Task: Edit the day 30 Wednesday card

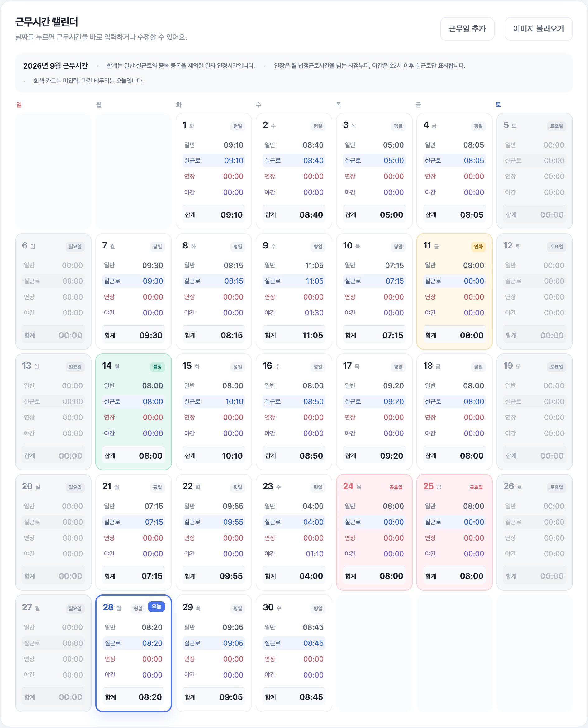Action: (x=294, y=654)
